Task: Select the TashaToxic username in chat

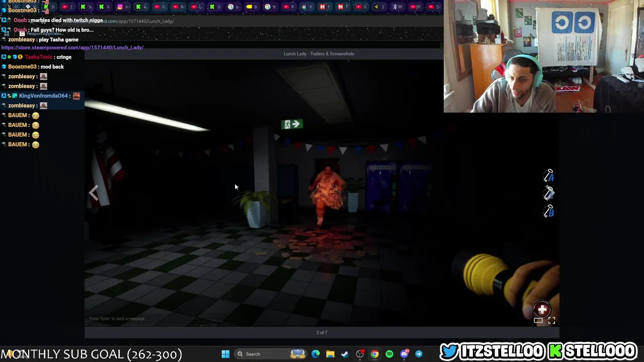Action: 39,57
